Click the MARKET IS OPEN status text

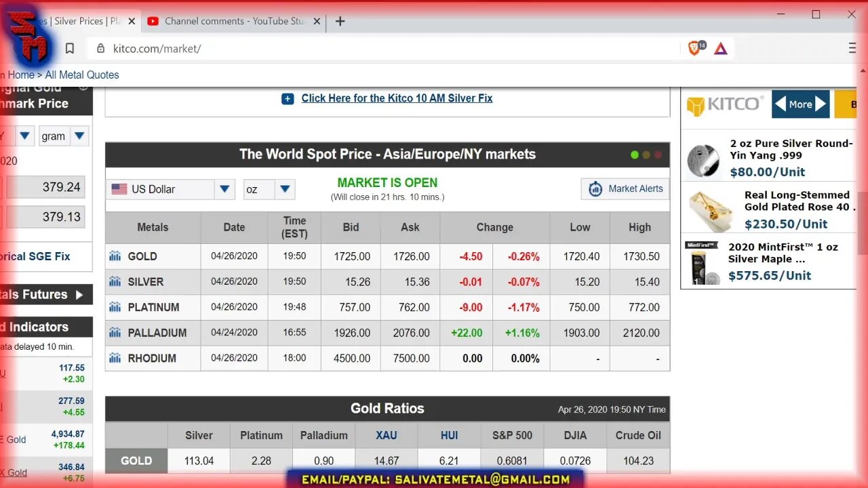pos(387,183)
